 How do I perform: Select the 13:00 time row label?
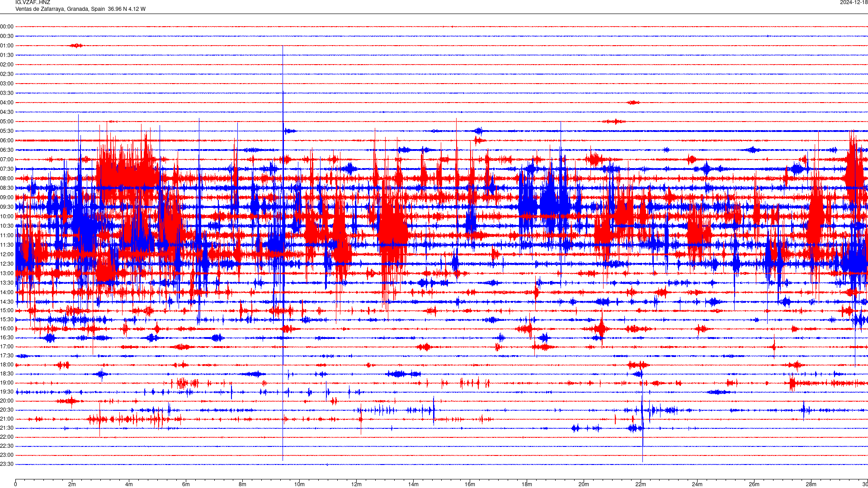point(7,273)
